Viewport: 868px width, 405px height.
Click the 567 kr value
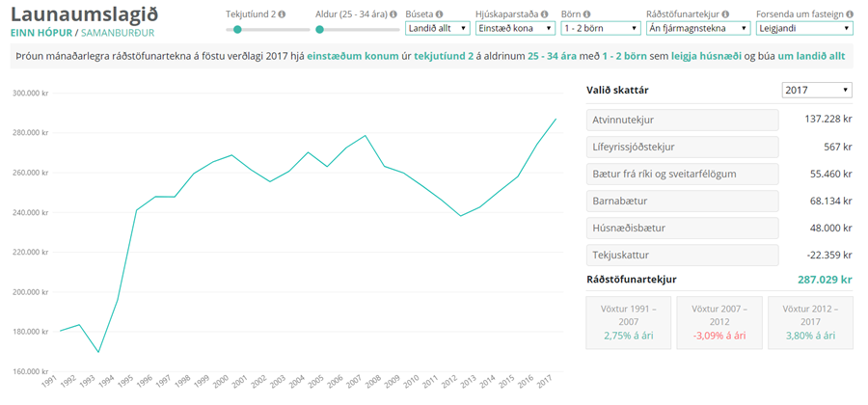pos(837,147)
